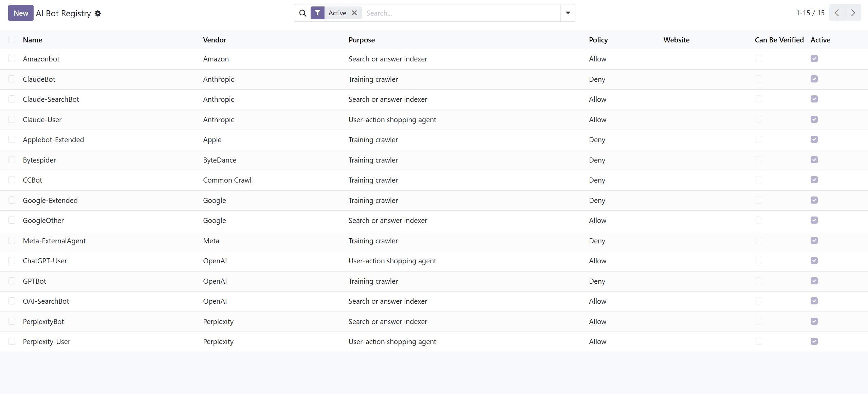Click the search magnifier icon

click(303, 13)
